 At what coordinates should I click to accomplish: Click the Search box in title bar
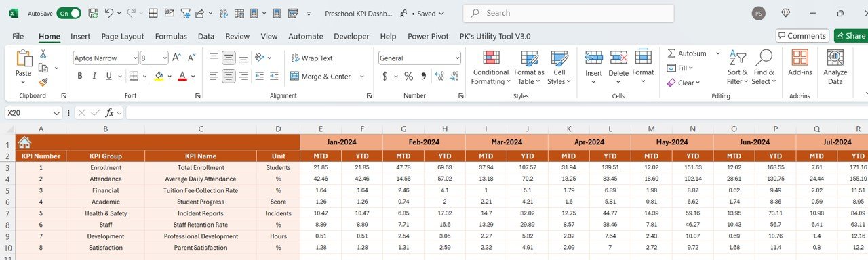pyautogui.click(x=568, y=13)
